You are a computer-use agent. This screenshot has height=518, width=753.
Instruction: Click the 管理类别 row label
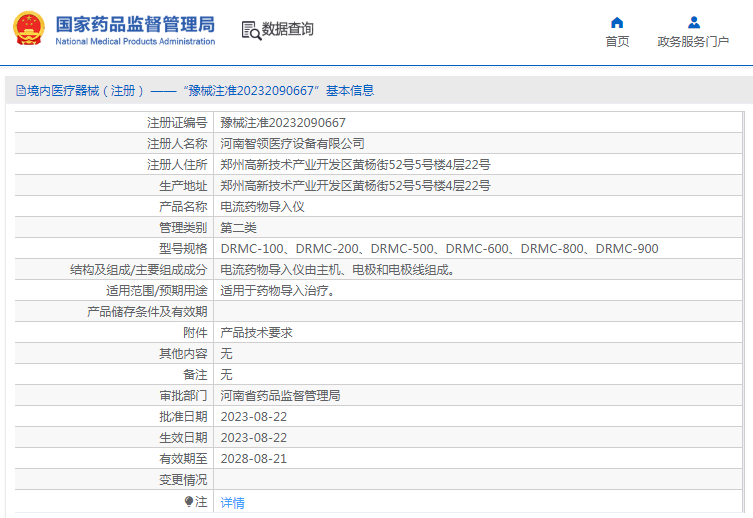pyautogui.click(x=183, y=228)
